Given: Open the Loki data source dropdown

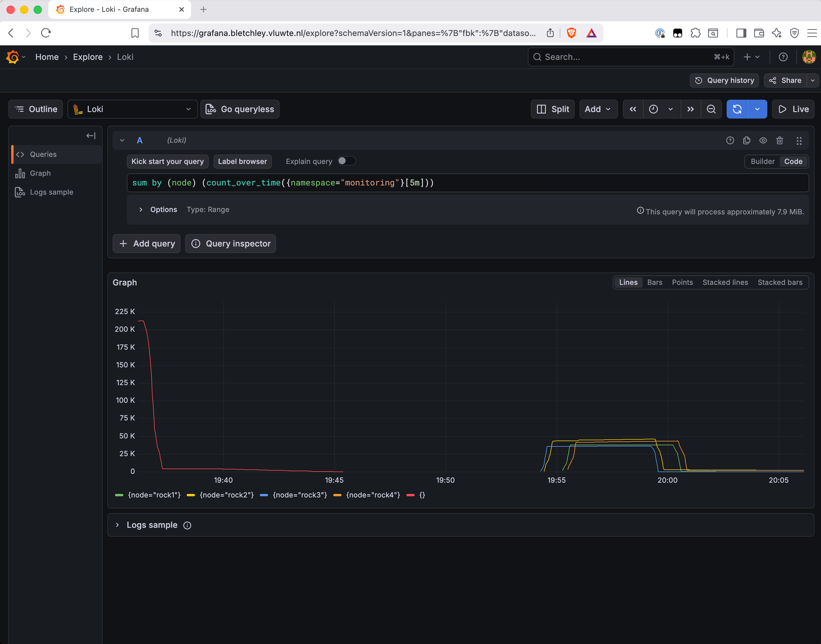Looking at the screenshot, I should point(132,109).
